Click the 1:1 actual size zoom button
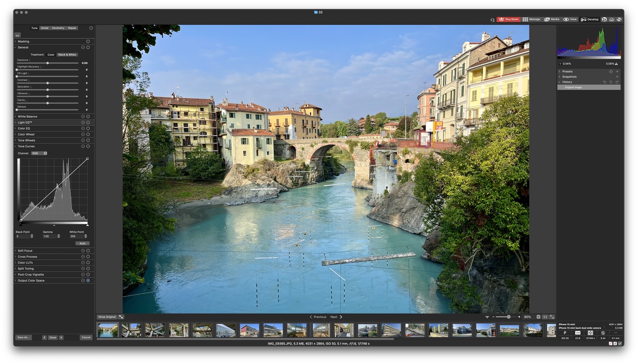Viewport: 638px width, 364px height. [545, 317]
